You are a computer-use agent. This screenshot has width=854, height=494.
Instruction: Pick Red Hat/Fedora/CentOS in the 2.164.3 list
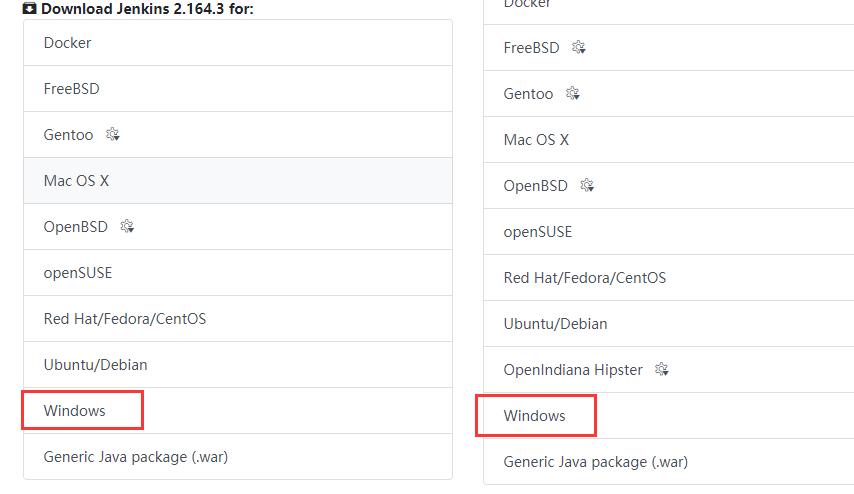click(x=125, y=319)
